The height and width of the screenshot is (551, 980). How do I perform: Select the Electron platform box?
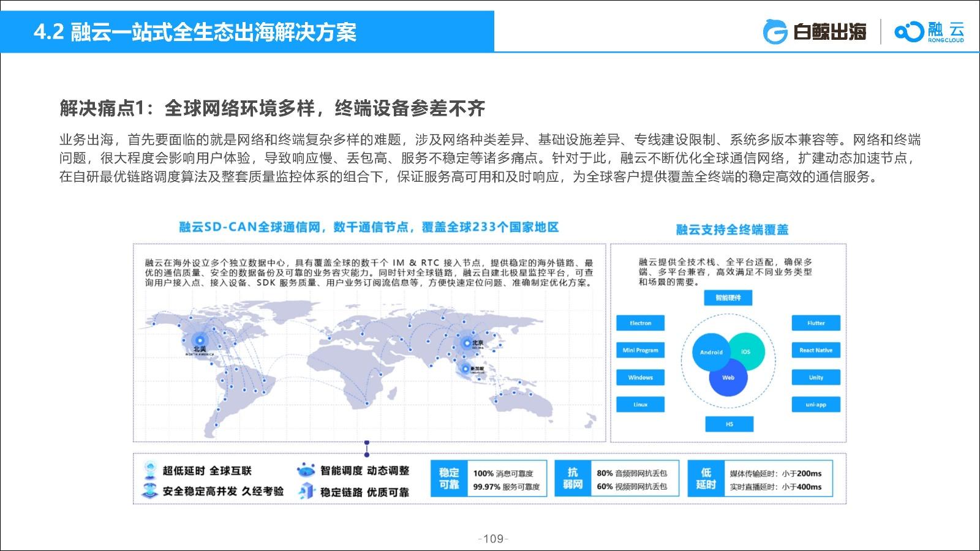[641, 323]
